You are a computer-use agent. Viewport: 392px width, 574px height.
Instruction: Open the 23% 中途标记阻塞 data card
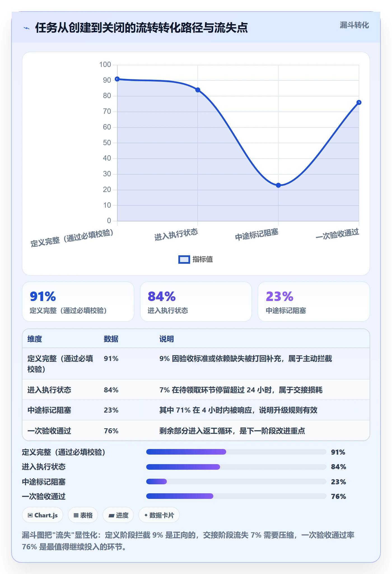[x=314, y=302]
